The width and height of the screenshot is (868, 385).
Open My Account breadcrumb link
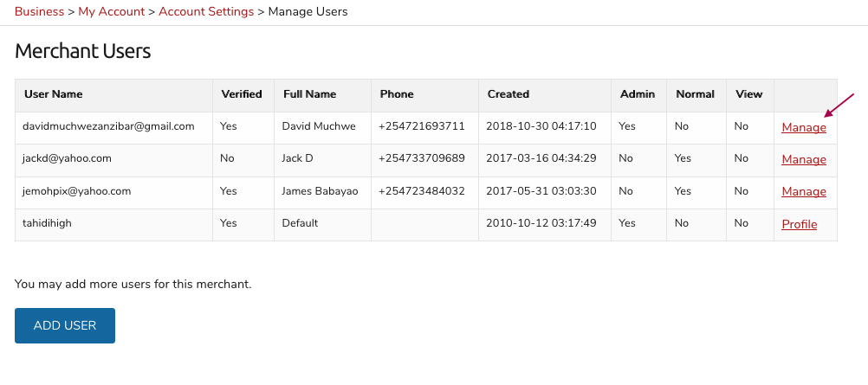(111, 11)
